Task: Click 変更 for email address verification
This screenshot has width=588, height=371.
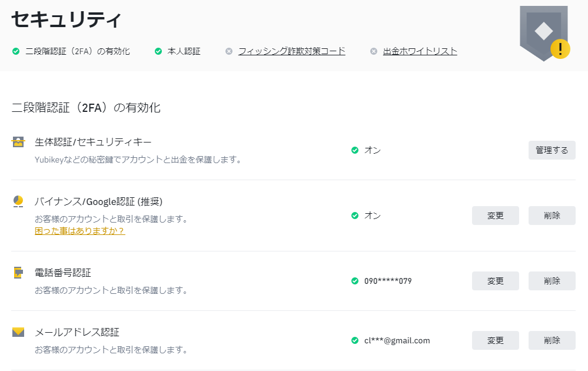Action: [496, 340]
